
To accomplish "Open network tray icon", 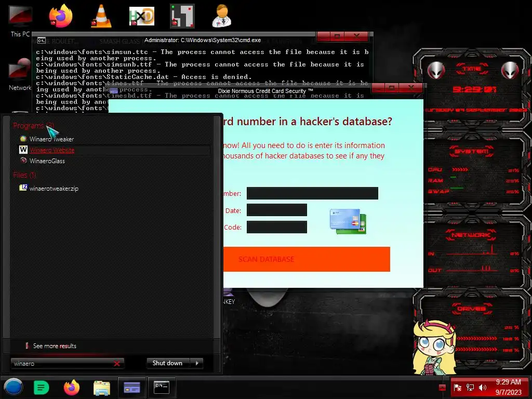I will tap(470, 388).
